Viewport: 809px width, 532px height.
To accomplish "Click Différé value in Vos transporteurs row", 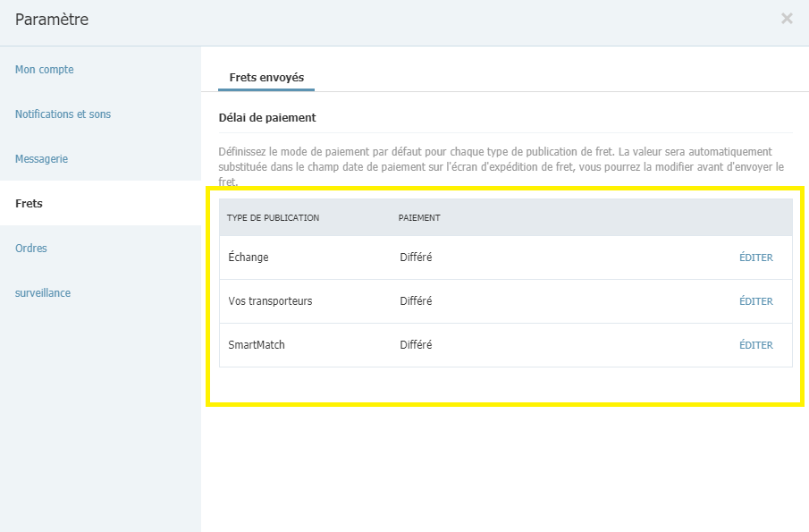I will pos(416,300).
